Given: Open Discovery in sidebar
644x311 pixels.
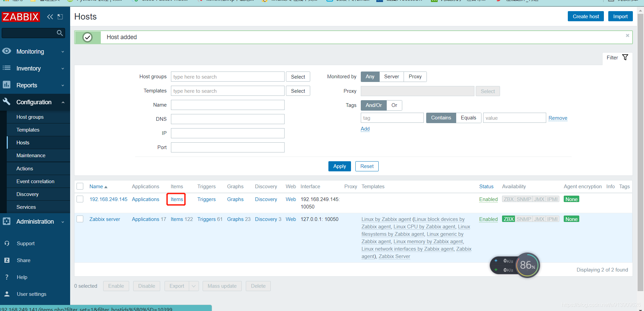Looking at the screenshot, I should point(38,194).
